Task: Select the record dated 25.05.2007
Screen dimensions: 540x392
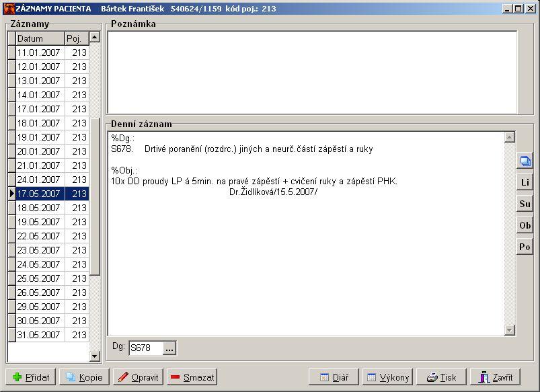Action: [x=52, y=278]
